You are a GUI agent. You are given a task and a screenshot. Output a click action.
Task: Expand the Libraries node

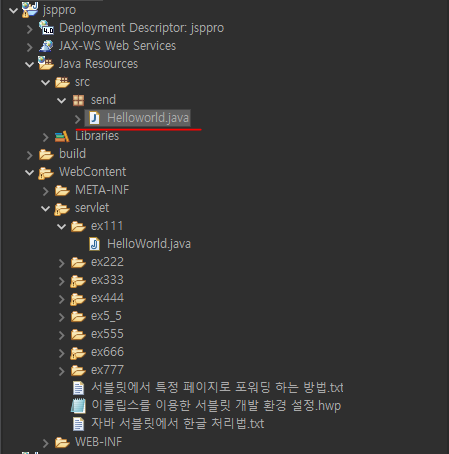pos(46,137)
